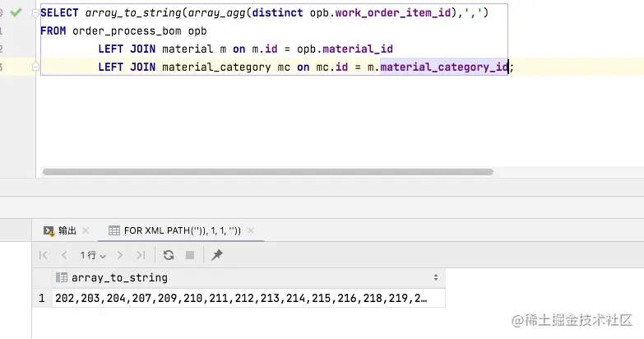
Task: Select the result cell starting with 202,203,204
Action: point(248,298)
